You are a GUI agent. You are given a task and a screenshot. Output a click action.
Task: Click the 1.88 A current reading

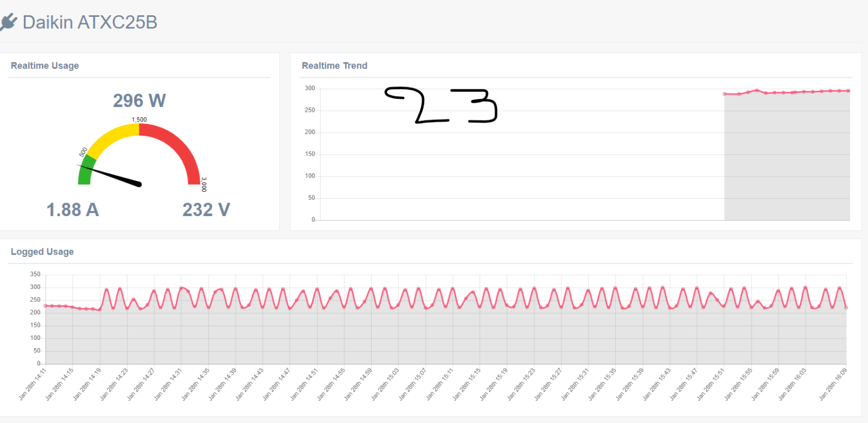tap(73, 210)
